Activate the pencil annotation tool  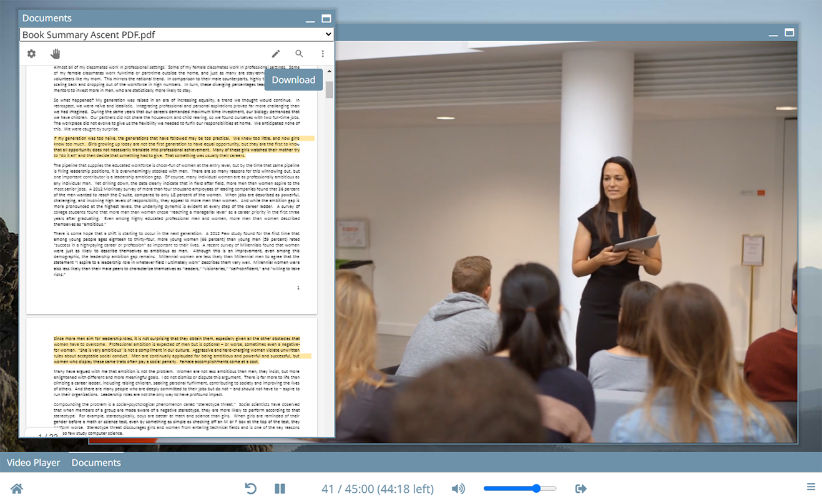(x=276, y=54)
